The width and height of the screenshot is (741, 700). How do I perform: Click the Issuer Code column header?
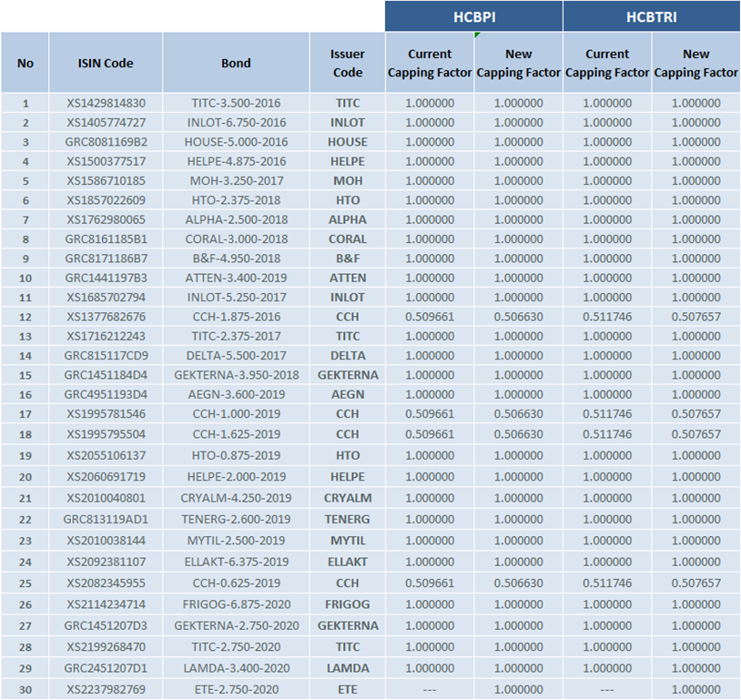[347, 63]
